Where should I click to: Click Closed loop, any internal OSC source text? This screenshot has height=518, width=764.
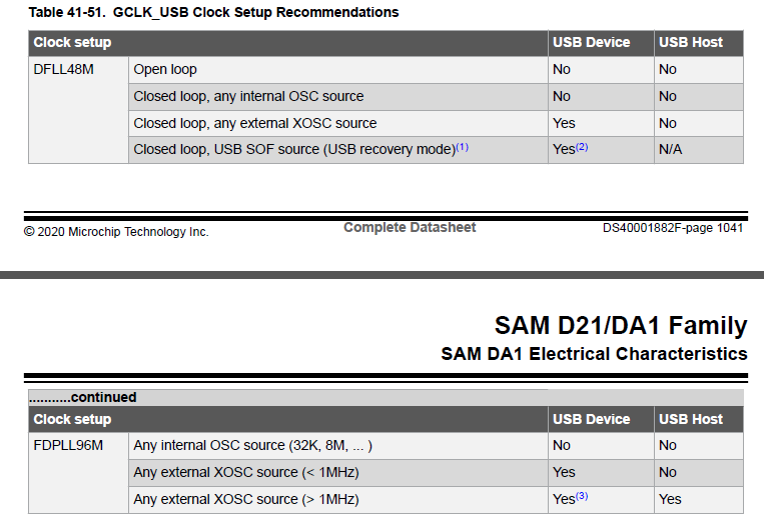coord(248,96)
